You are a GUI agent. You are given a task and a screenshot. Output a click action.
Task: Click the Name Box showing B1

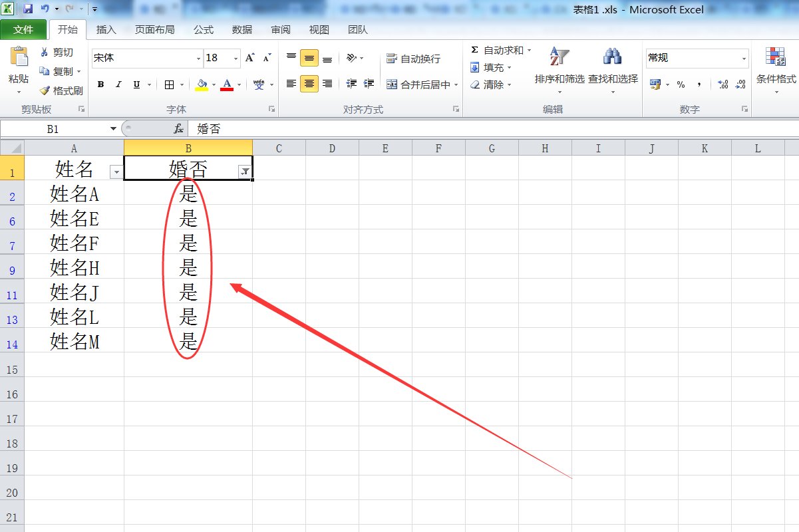(x=53, y=128)
